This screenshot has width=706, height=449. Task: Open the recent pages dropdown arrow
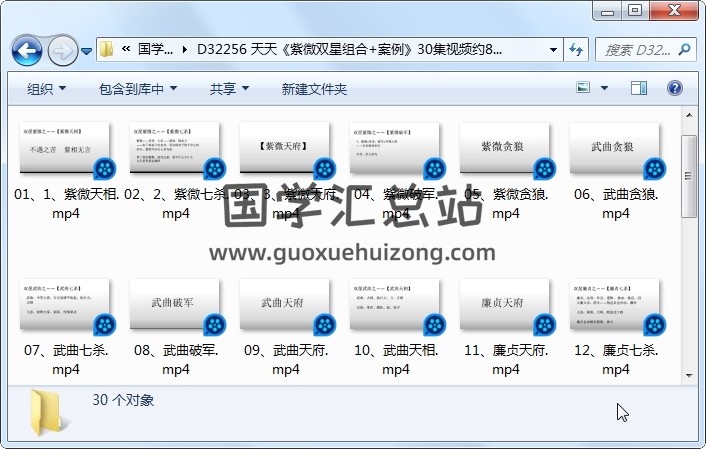pos(87,50)
